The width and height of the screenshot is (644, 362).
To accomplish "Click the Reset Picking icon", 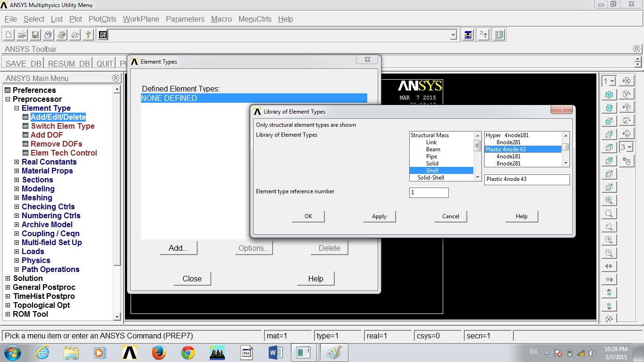I will tap(484, 35).
